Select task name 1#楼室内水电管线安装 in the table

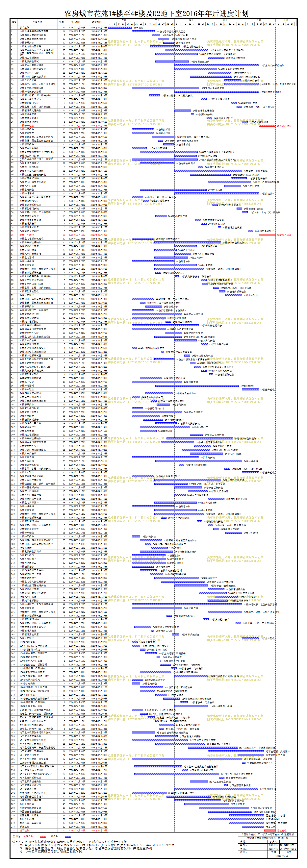pos(32,88)
